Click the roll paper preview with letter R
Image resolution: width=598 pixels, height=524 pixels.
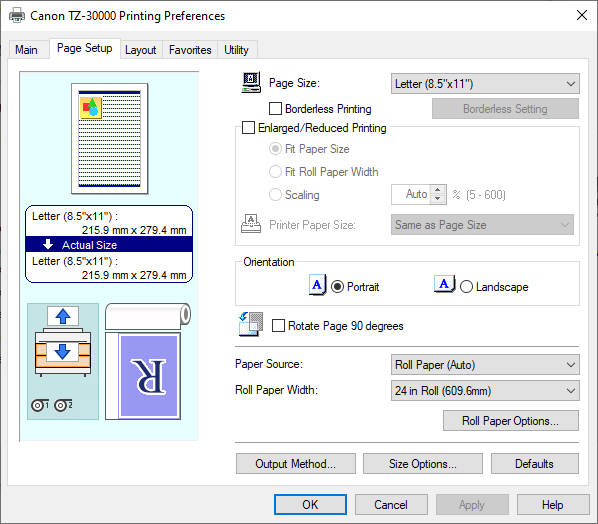(x=148, y=362)
